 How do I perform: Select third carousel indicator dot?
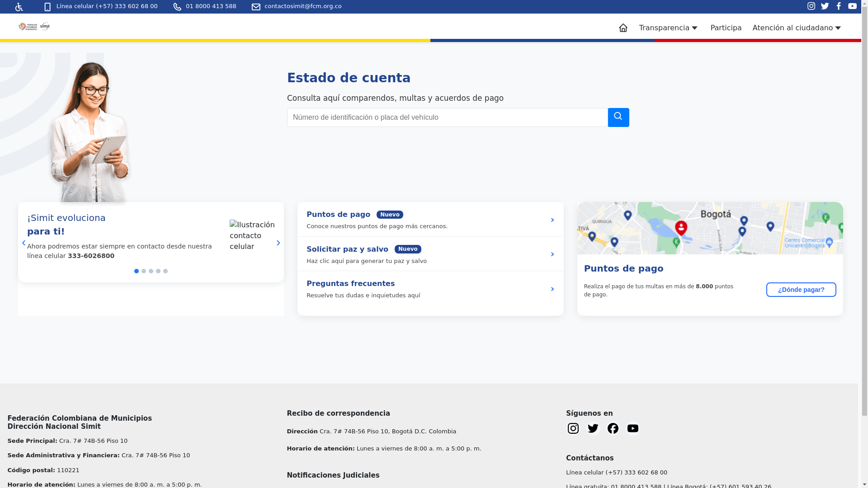point(151,271)
